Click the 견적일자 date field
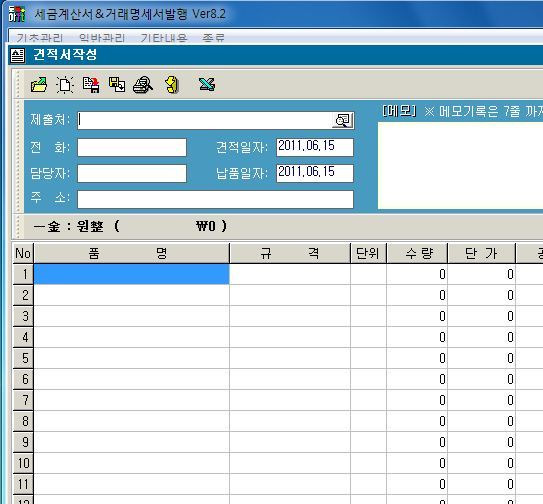Viewport: 543px width, 504px height. click(315, 147)
